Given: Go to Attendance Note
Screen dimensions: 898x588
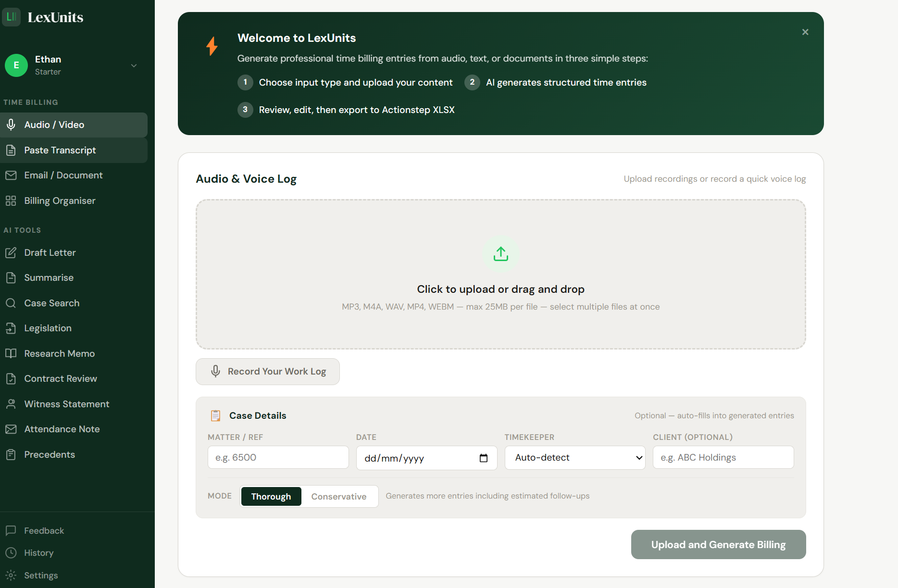Looking at the screenshot, I should tap(74, 429).
